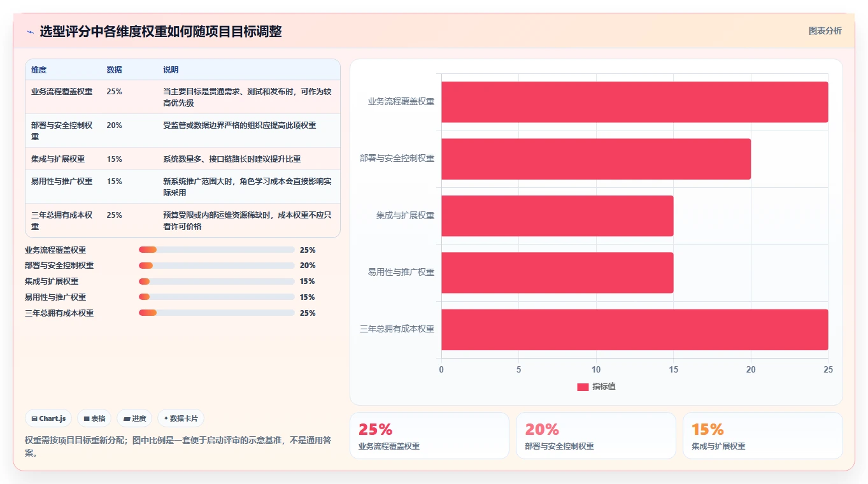This screenshot has height=484, width=868.
Task: Open the 25% 业务流程覆盖权重 data card
Action: pyautogui.click(x=429, y=436)
